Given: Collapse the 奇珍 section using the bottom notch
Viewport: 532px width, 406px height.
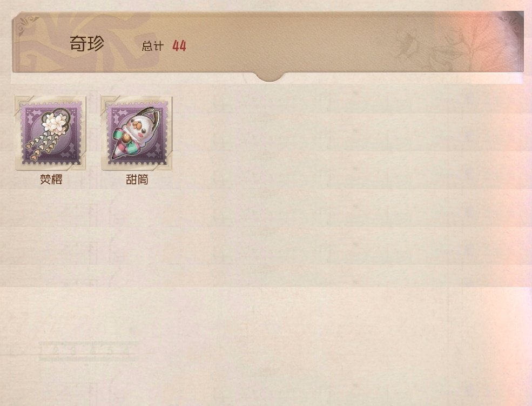Looking at the screenshot, I should 270,78.
